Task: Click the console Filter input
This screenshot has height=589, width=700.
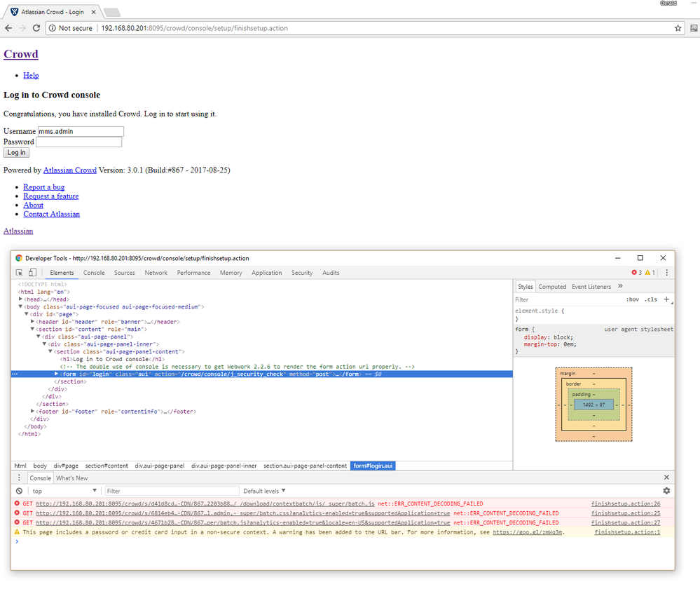Action: [172, 491]
